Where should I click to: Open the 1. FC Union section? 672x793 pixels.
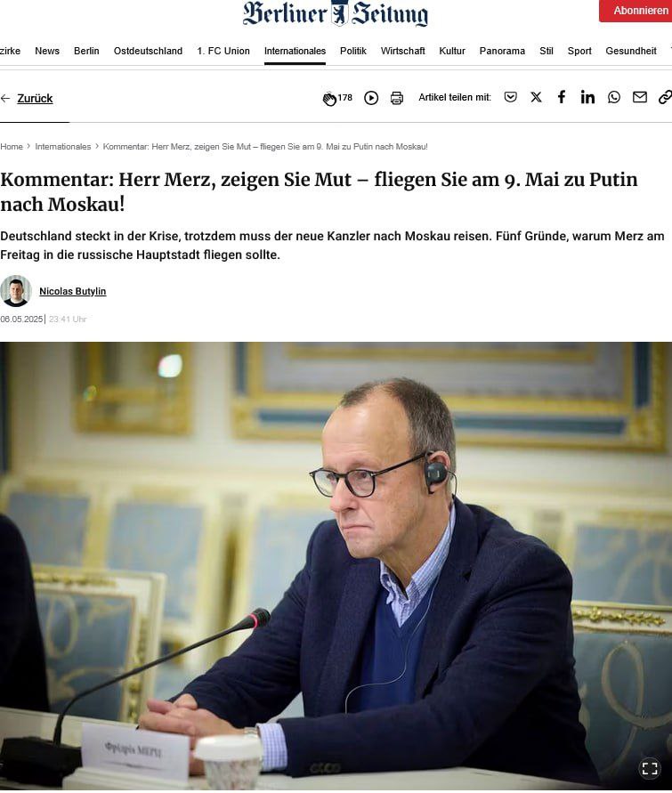tap(223, 51)
